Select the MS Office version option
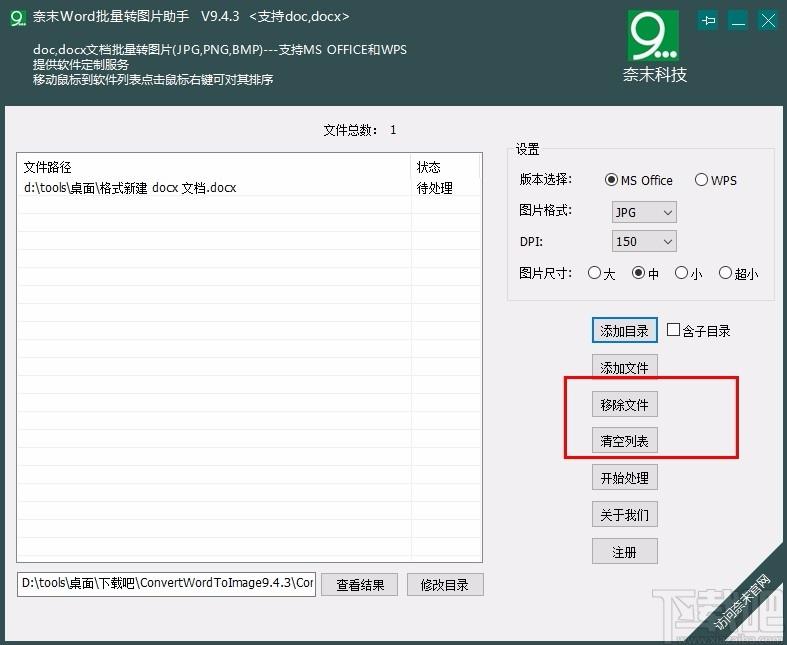 (x=612, y=180)
